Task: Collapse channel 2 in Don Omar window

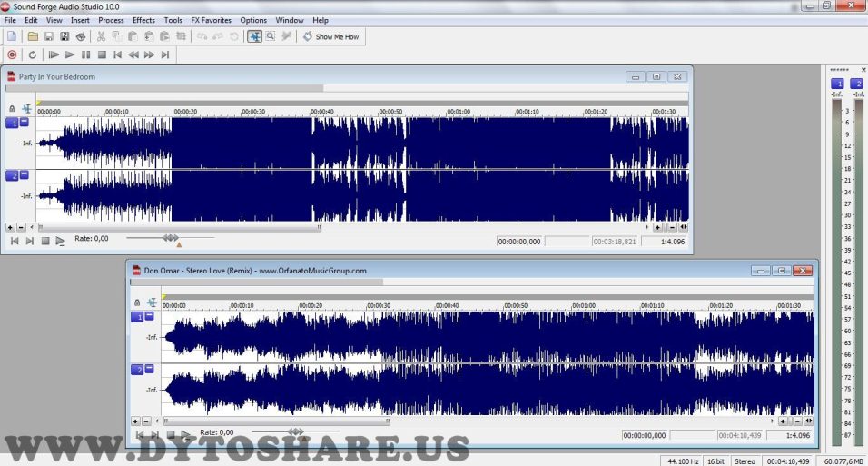Action: click(149, 369)
